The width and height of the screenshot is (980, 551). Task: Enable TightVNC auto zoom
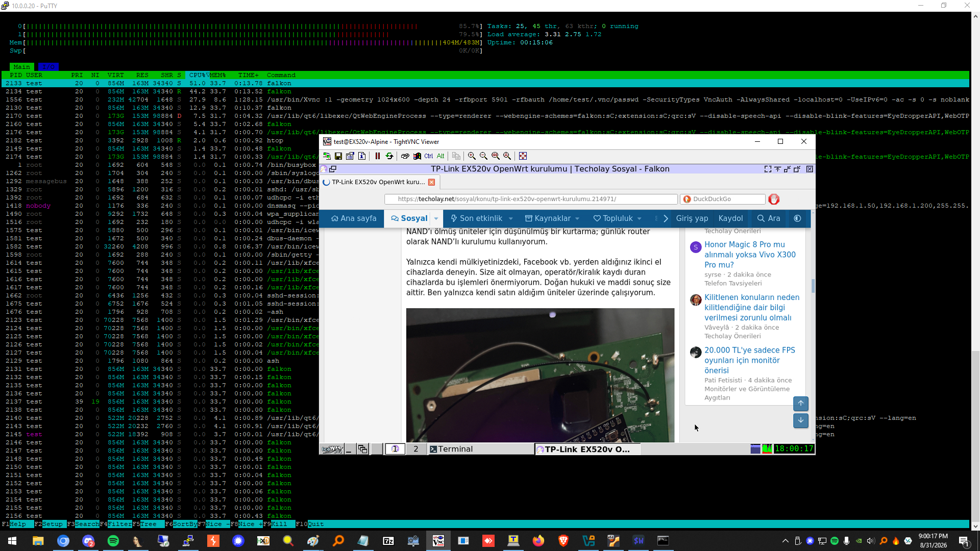(x=507, y=156)
